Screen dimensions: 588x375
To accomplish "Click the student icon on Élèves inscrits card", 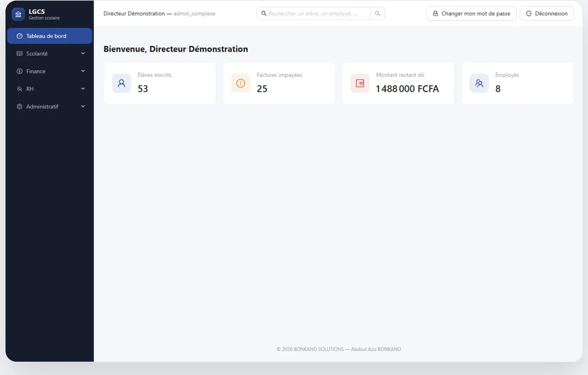I will pyautogui.click(x=121, y=83).
